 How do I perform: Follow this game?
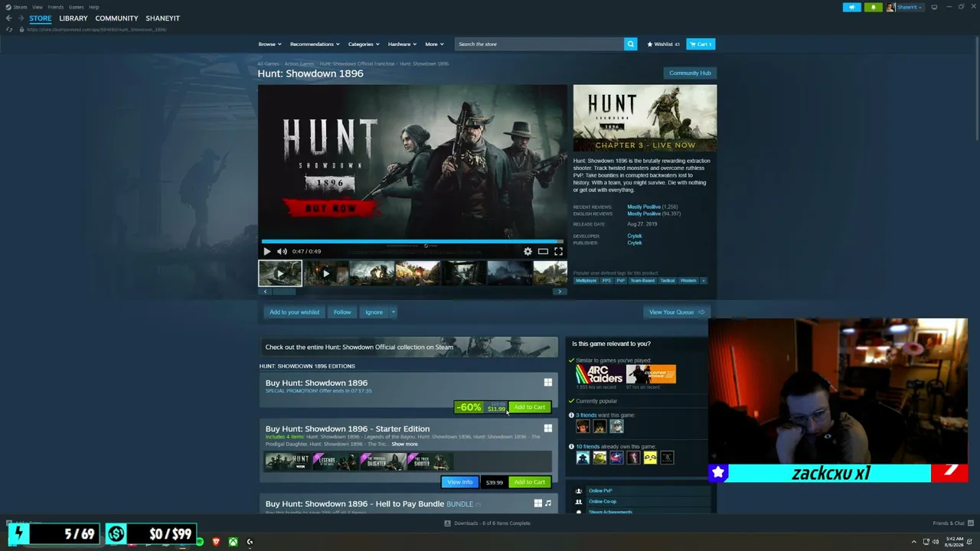click(x=342, y=312)
